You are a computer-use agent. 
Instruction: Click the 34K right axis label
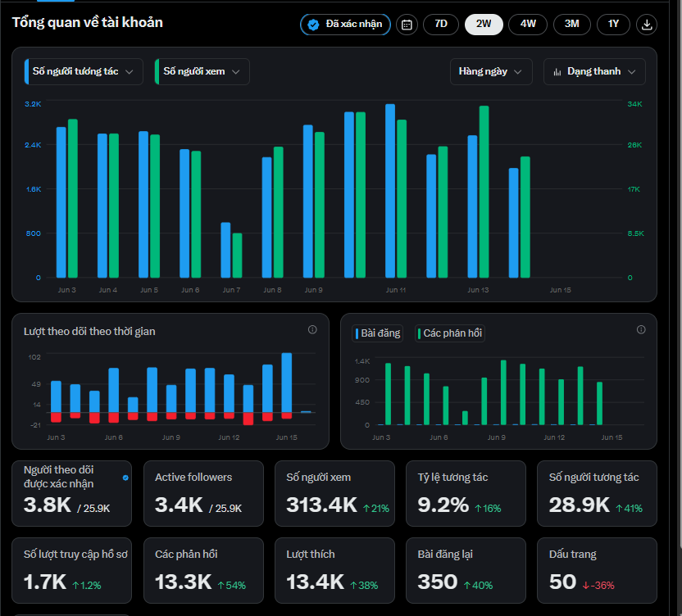[634, 104]
